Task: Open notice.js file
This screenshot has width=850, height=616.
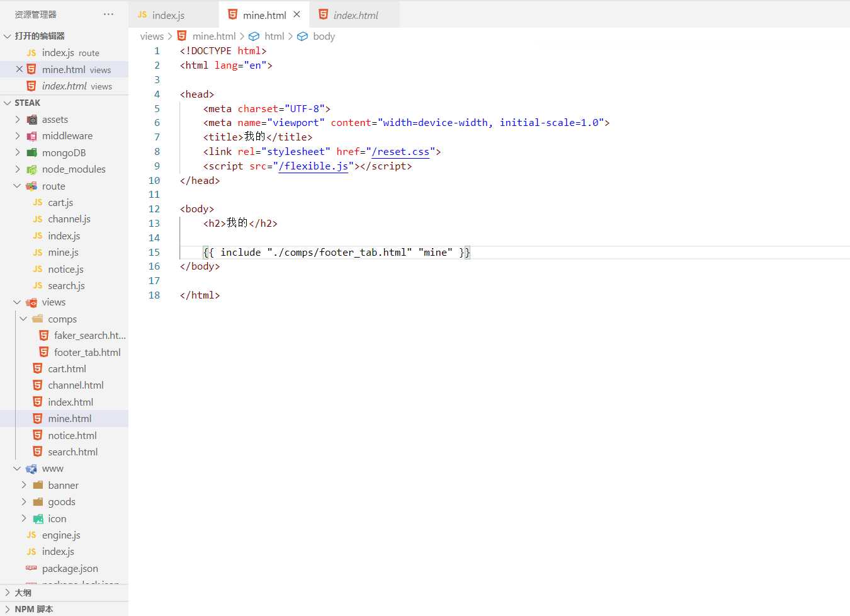Action: [x=65, y=269]
